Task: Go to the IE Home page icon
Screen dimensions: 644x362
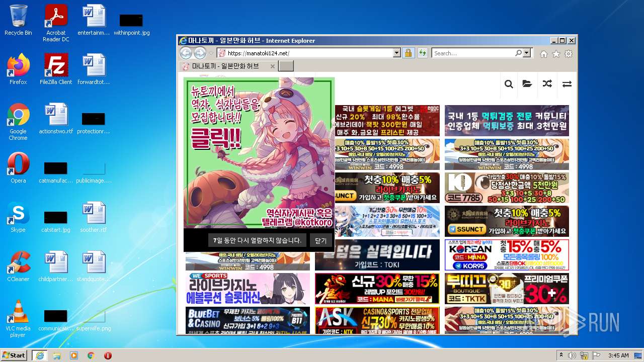Action: coord(544,54)
